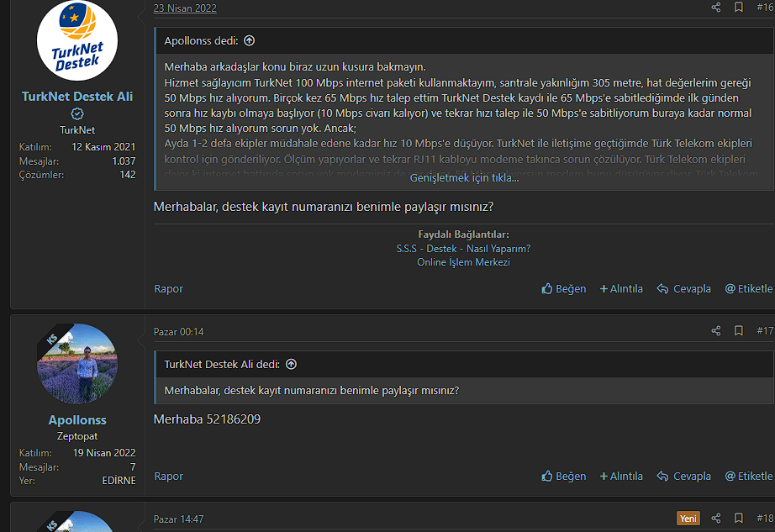The height and width of the screenshot is (532, 775).
Task: Multi-quote post #17 with Alıntıla
Action: point(621,477)
